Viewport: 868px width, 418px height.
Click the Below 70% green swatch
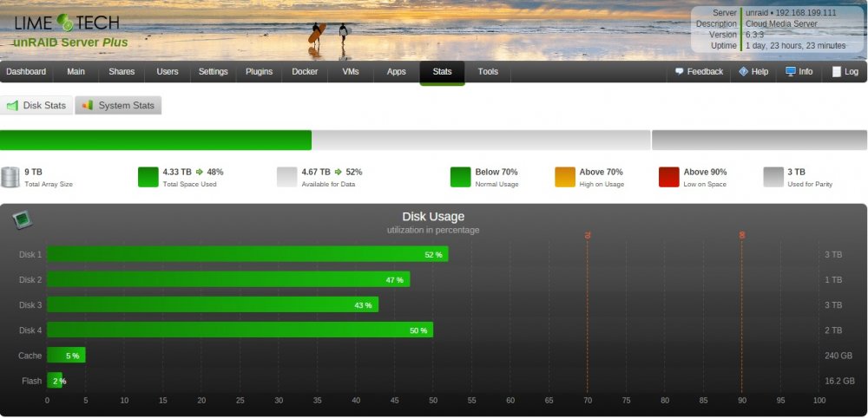click(x=461, y=177)
